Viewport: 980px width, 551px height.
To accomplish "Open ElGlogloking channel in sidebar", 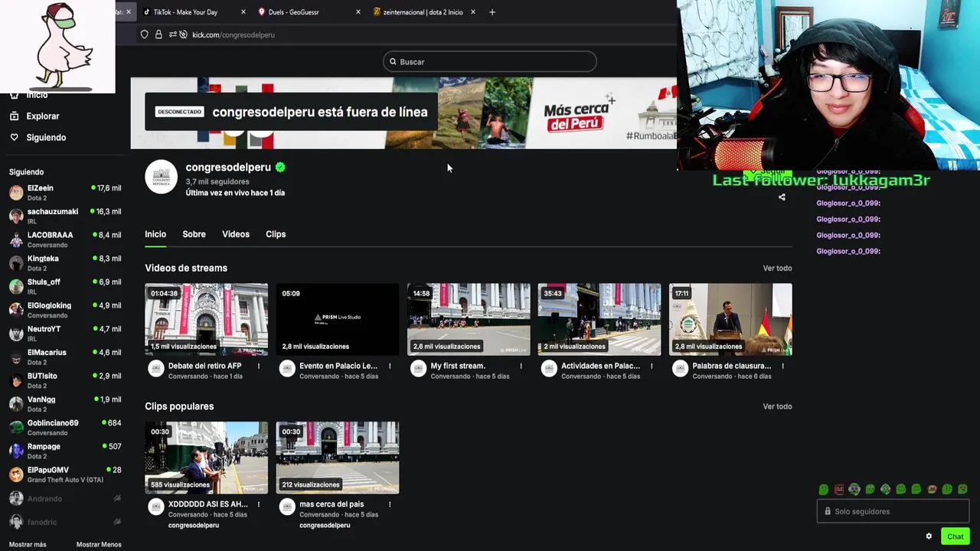I will coord(65,310).
